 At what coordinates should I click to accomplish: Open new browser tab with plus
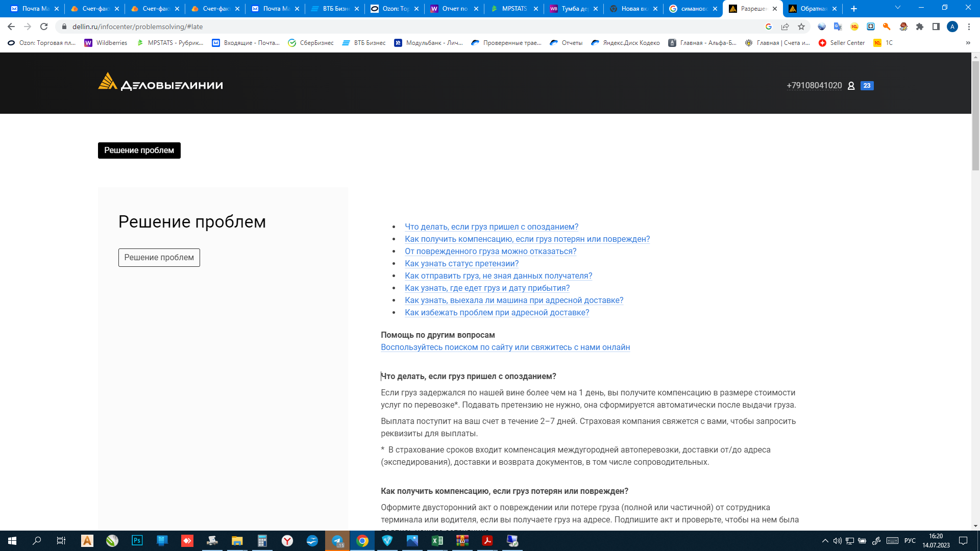[x=854, y=9]
